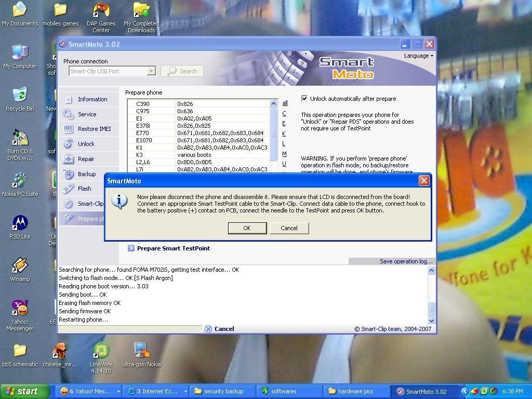Close the SmartMoto message dialog
This screenshot has width=532, height=399.
(424, 180)
